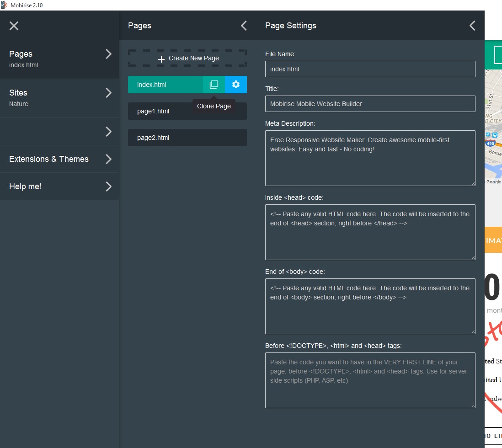Collapse the Pages panel with back arrow
This screenshot has height=448, width=502.
click(x=244, y=26)
